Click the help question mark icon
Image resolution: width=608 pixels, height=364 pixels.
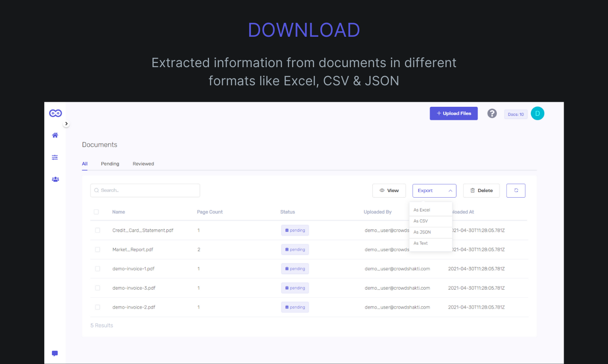pos(492,113)
